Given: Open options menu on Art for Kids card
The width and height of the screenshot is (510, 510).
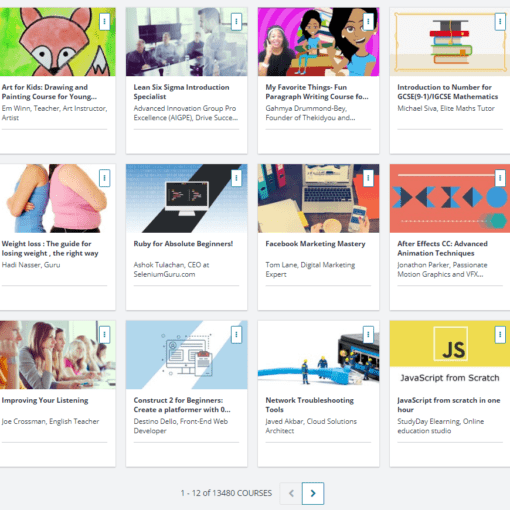Looking at the screenshot, I should pos(104,22).
